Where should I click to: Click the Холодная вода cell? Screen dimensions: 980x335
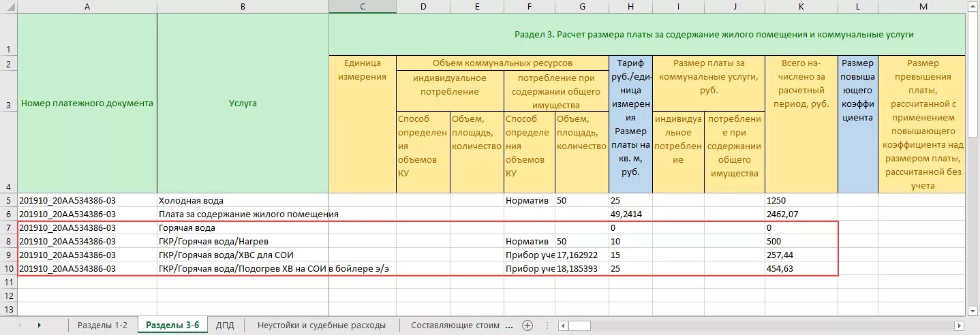click(243, 200)
